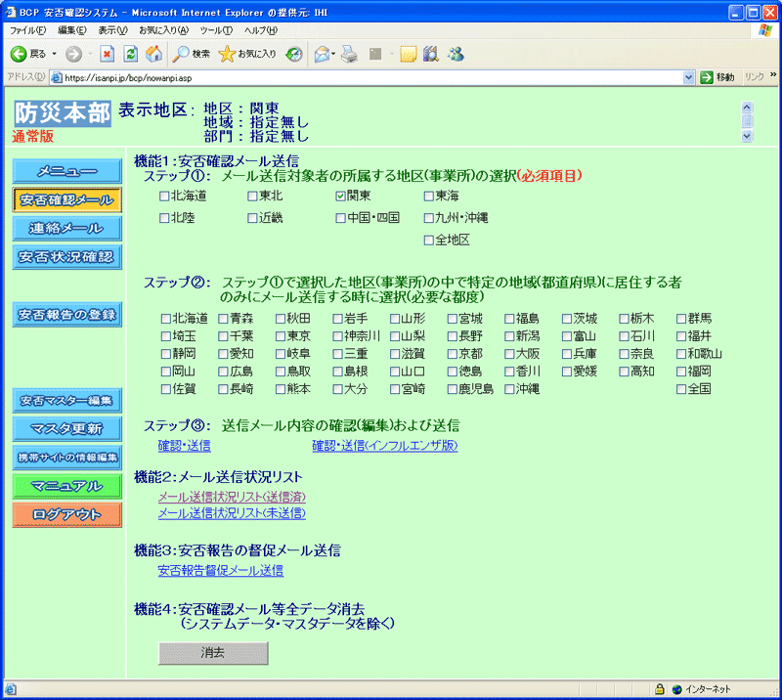Click the ログアウト button

click(x=67, y=515)
